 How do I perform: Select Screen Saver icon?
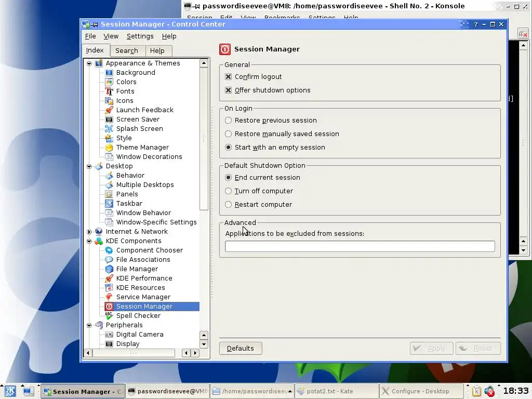click(109, 119)
